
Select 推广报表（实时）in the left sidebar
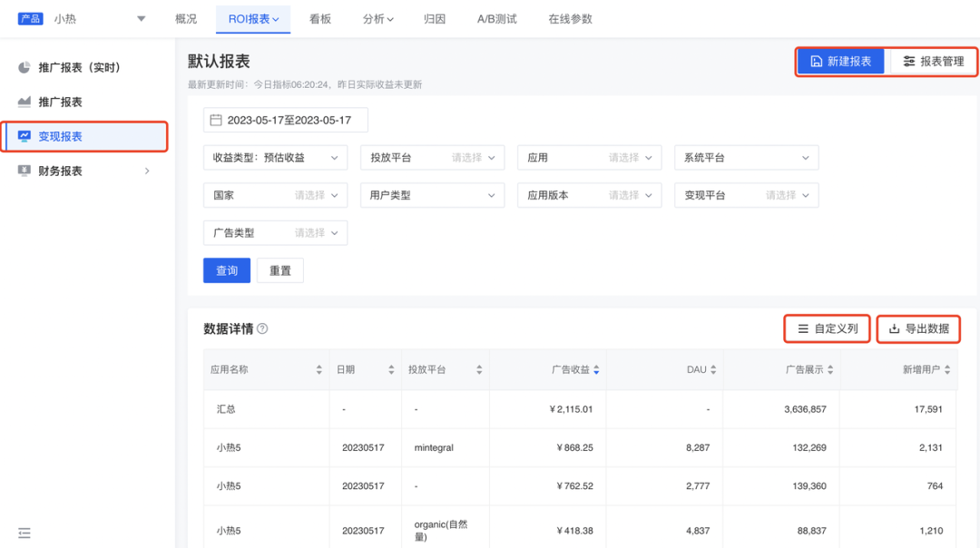[77, 66]
